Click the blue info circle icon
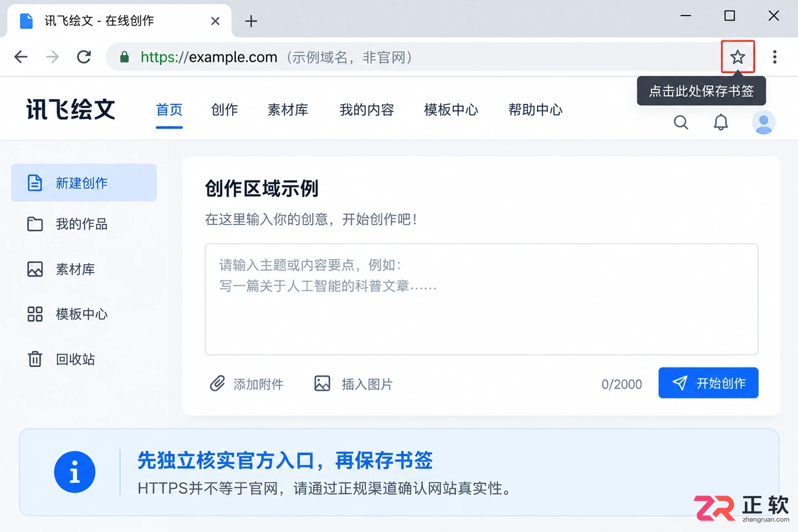The width and height of the screenshot is (798, 532). point(75,472)
